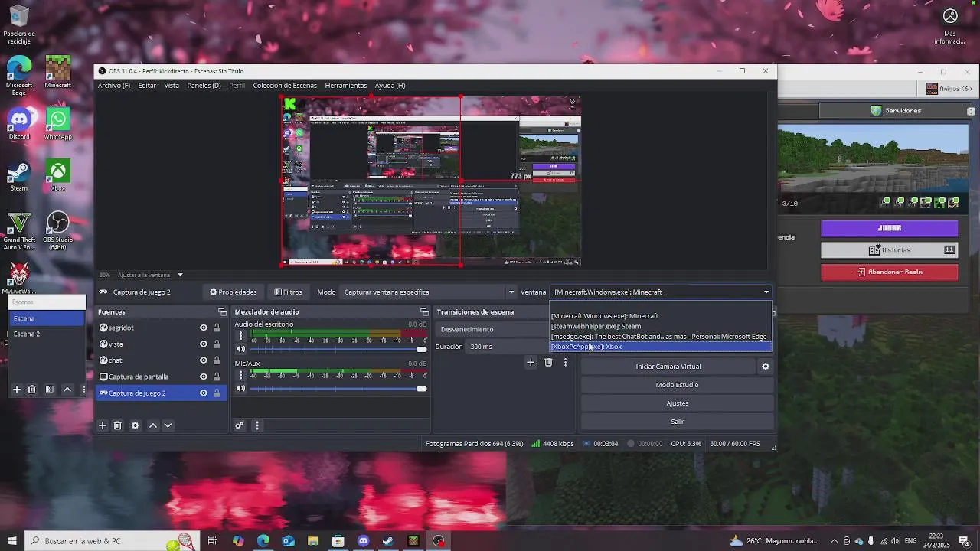Click Windows Start button
980x551 pixels.
(12, 541)
